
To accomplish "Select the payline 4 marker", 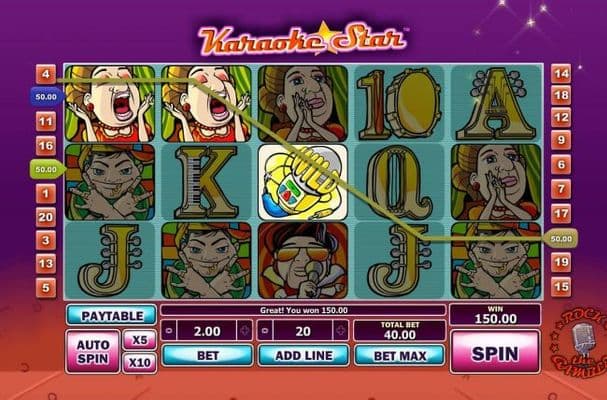I will (46, 74).
